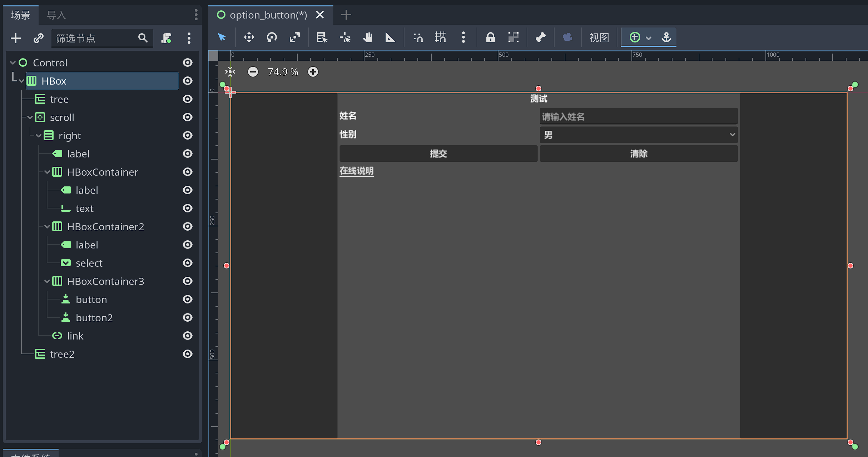Reset zoom at 74.9 %

point(283,72)
